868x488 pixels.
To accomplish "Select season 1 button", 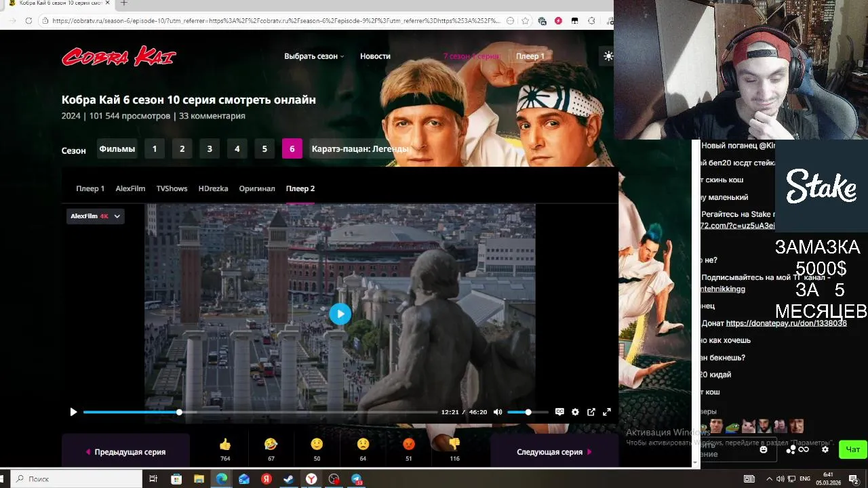I will 155,149.
